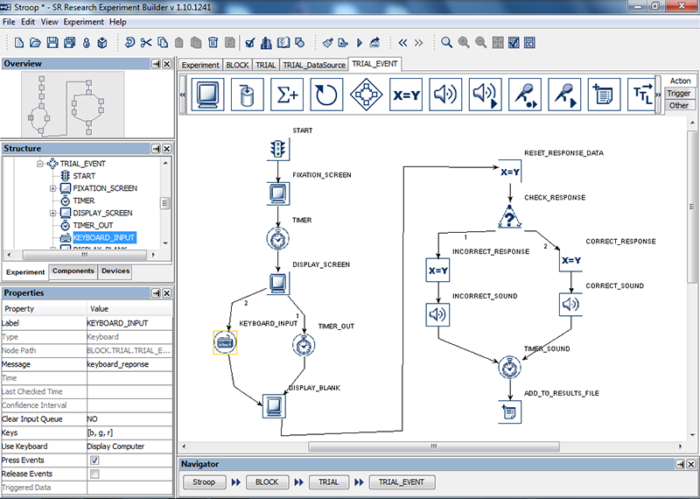Click the BLOCK button in Navigator
This screenshot has width=700, height=499.
[x=268, y=481]
